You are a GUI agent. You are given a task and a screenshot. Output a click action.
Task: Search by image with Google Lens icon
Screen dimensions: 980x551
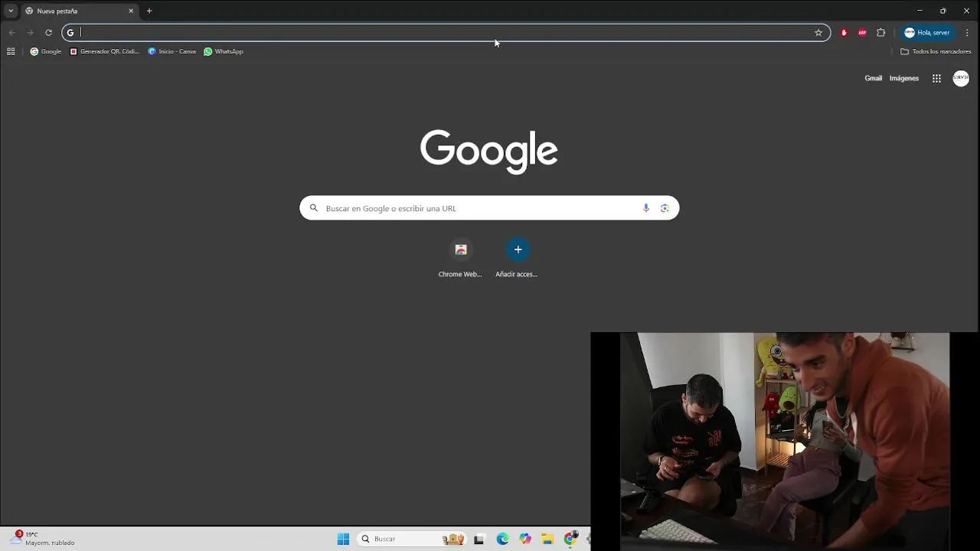pos(665,208)
